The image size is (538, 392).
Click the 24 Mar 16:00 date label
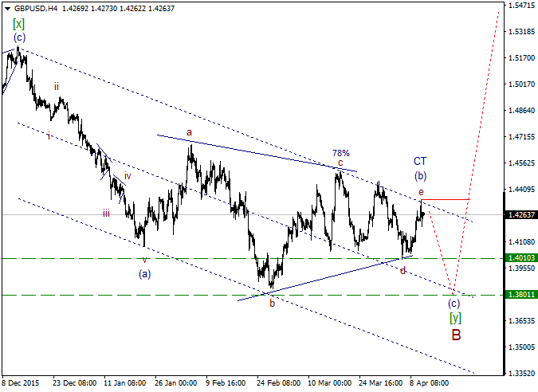pos(381,383)
